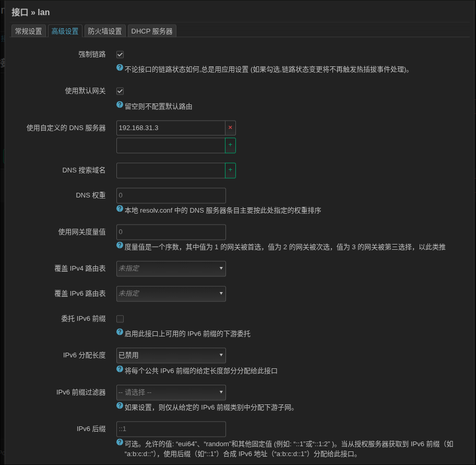Toggle the 使用默认网关 checkbox
Screen dimensions: 476x465
[x=120, y=91]
